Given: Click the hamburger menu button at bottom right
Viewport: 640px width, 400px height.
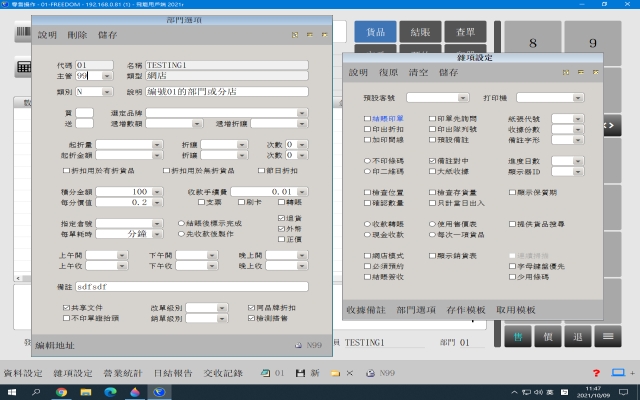Looking at the screenshot, I should (607, 336).
